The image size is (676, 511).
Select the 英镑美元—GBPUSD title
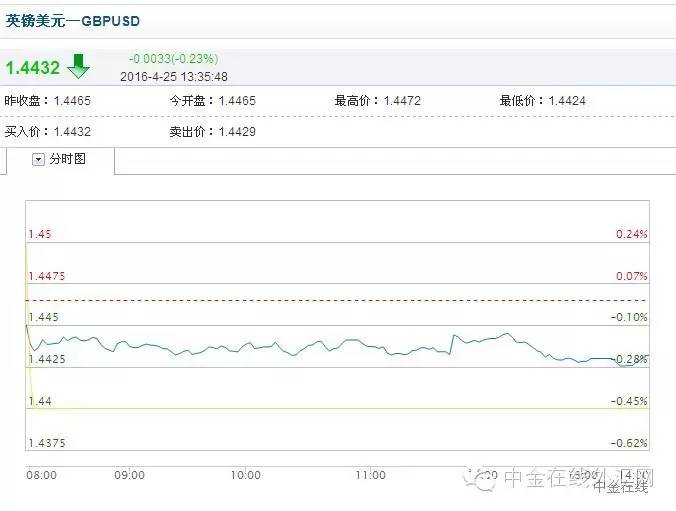pos(73,21)
